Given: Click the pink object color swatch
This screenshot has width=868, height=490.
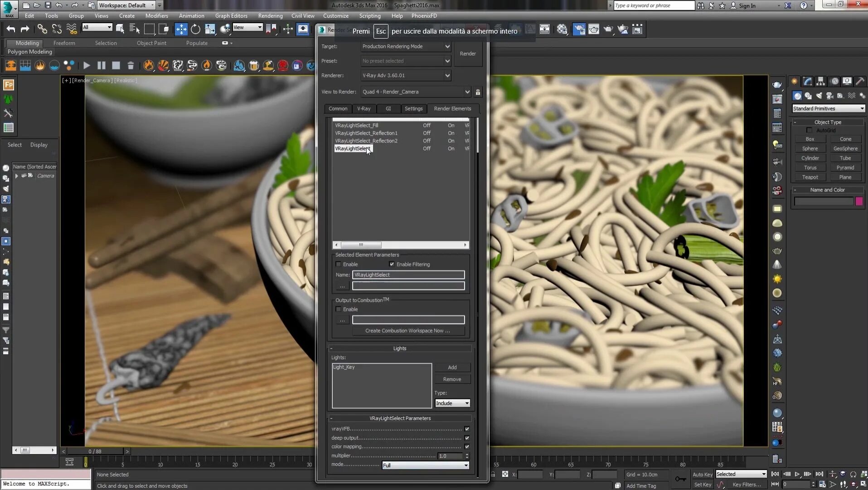Looking at the screenshot, I should pyautogui.click(x=859, y=201).
